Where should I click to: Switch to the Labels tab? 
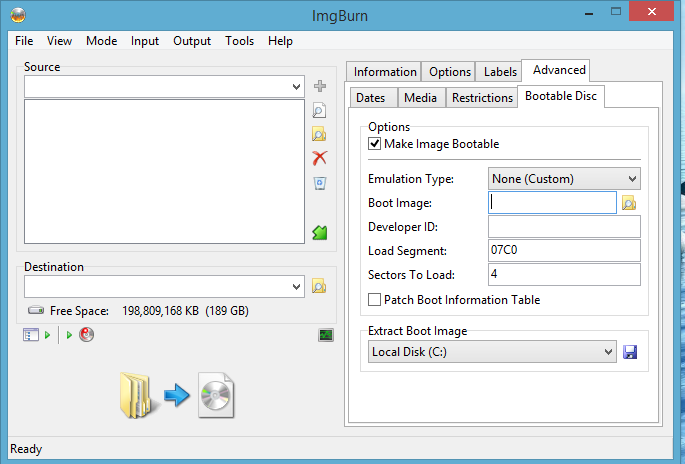(x=500, y=72)
